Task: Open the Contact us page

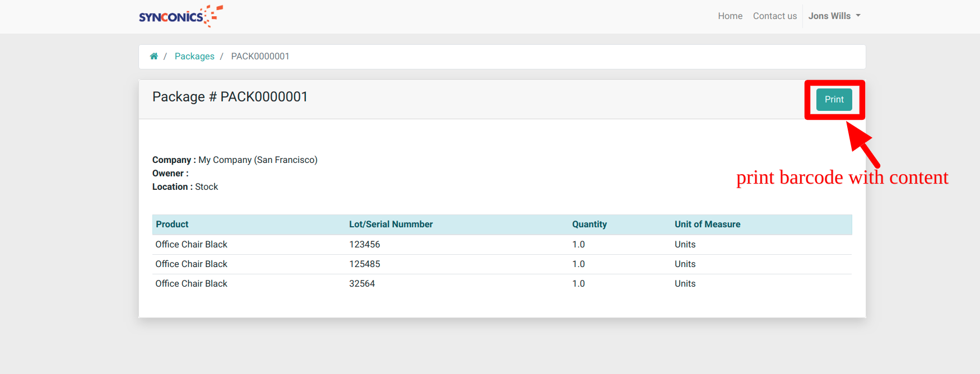Action: pos(774,16)
